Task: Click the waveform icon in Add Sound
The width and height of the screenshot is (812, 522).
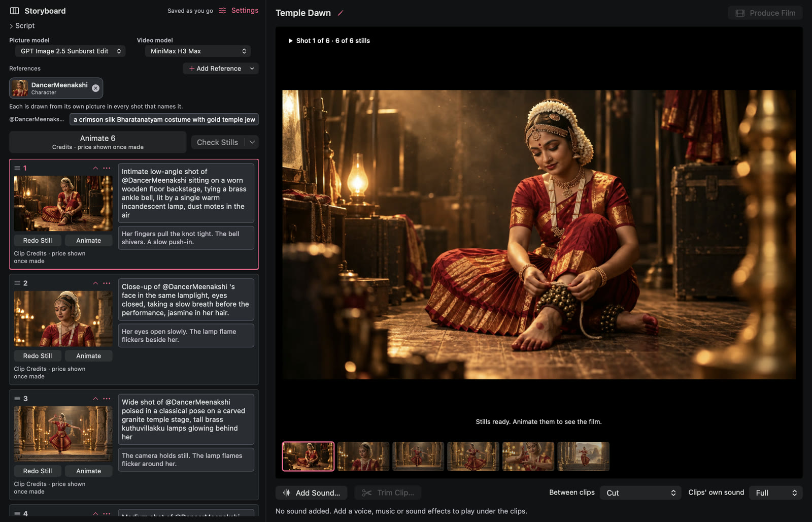Action: pos(287,493)
